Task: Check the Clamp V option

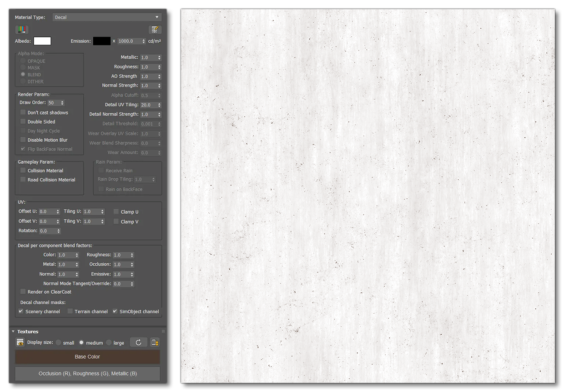Action: (116, 221)
